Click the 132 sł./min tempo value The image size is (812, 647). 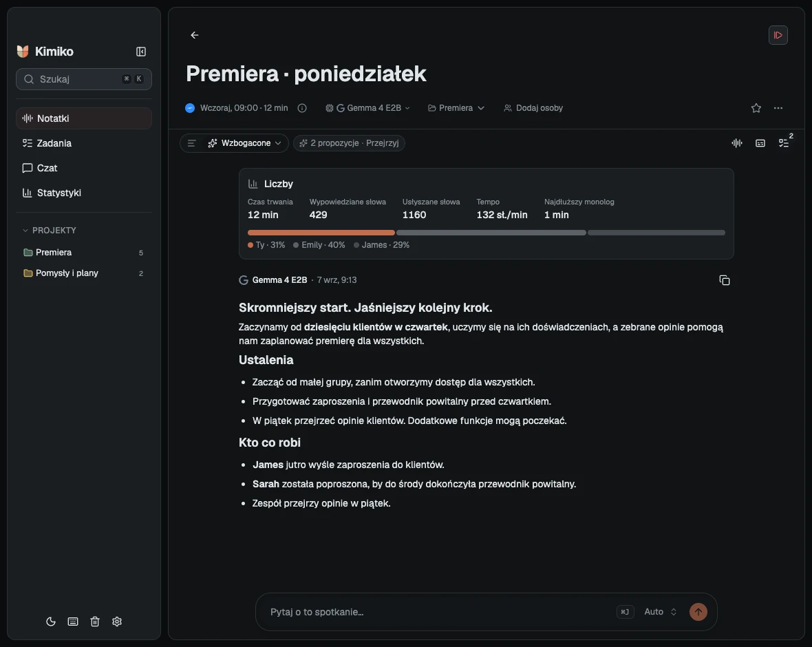[x=502, y=215]
